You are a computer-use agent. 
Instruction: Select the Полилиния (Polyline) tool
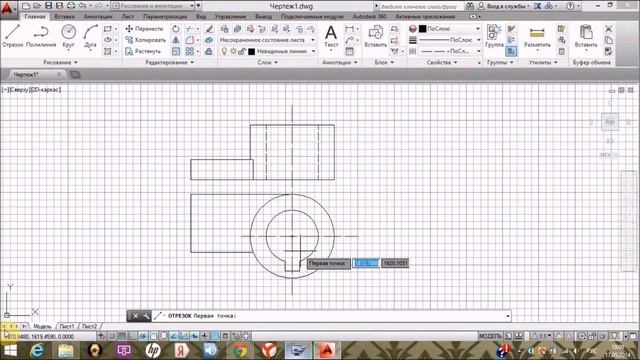pos(41,36)
